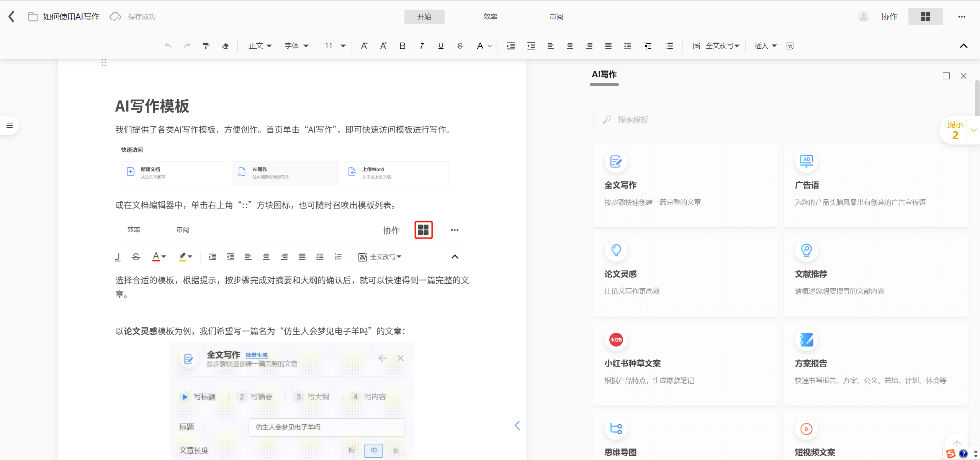The height and width of the screenshot is (460, 980).
Task: Open the 广告语 template card
Action: point(875,186)
